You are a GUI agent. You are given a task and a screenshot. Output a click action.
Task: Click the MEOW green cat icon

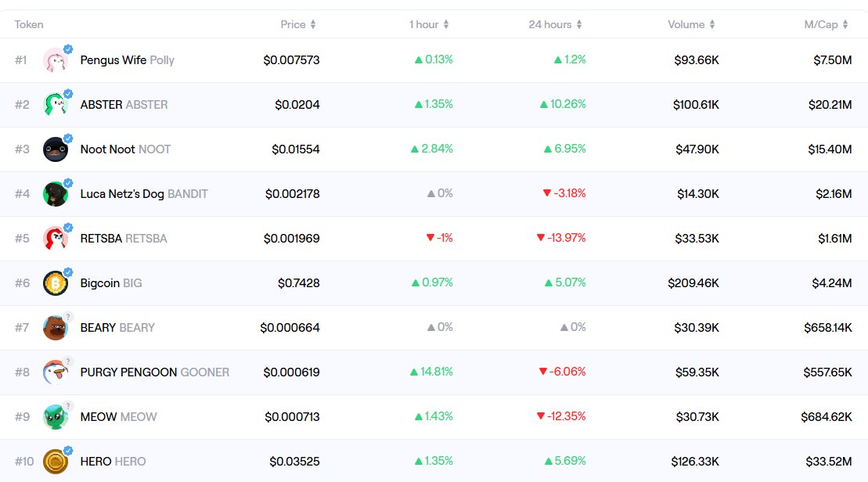coord(56,417)
